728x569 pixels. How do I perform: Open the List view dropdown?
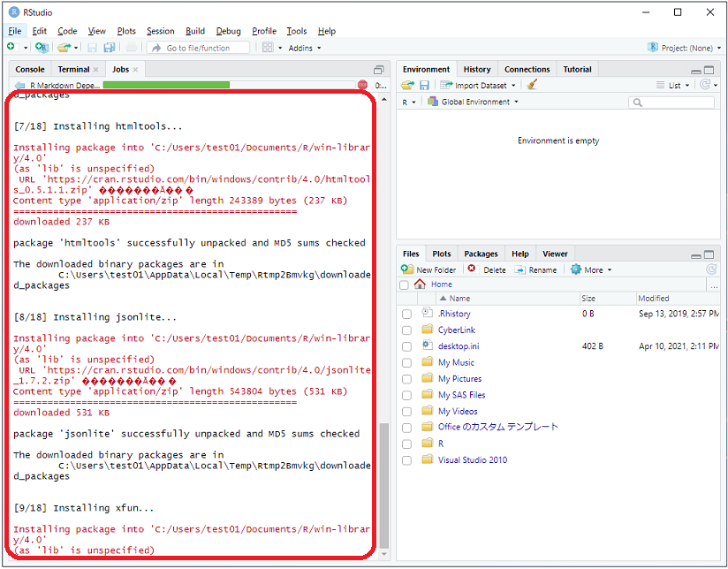pos(673,86)
